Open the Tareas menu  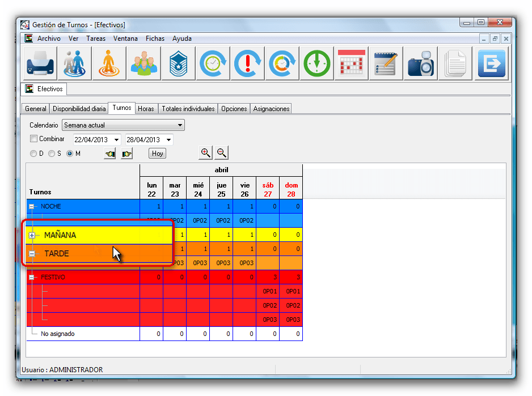[96, 39]
